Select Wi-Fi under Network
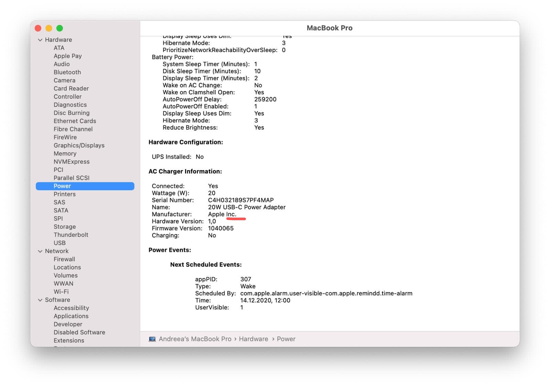550x387 pixels. coord(61,292)
